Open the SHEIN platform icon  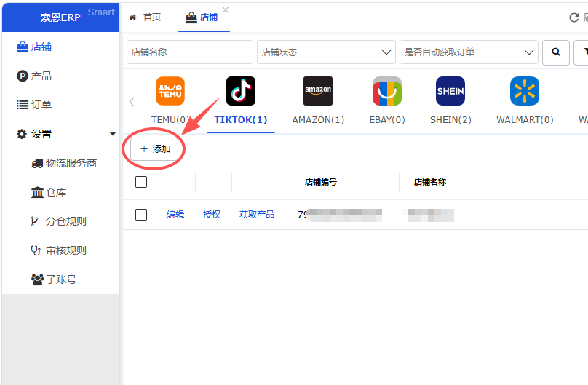point(450,91)
